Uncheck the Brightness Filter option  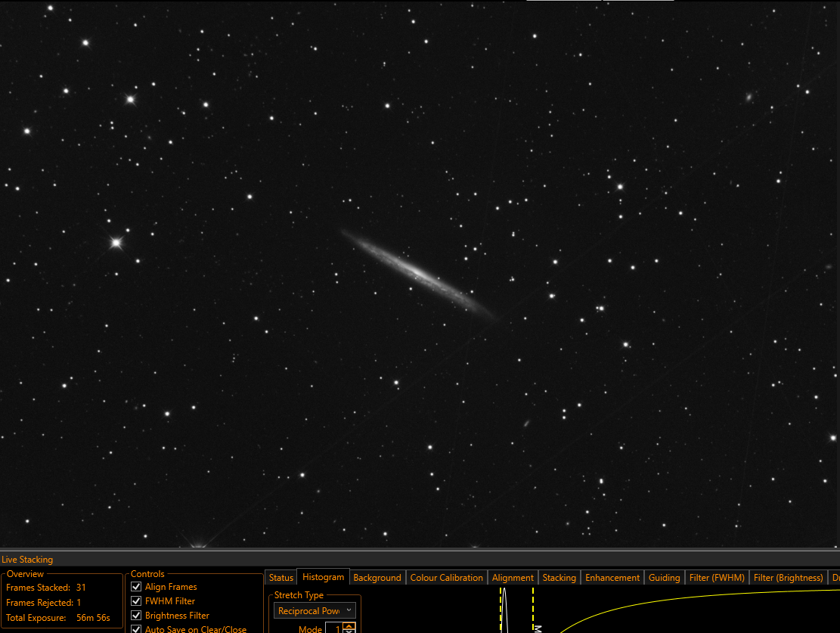click(136, 616)
